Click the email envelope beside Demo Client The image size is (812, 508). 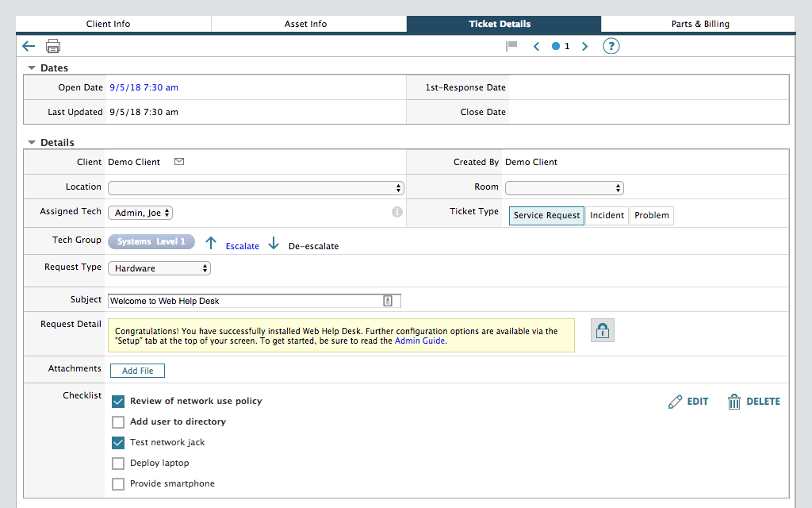(x=178, y=161)
